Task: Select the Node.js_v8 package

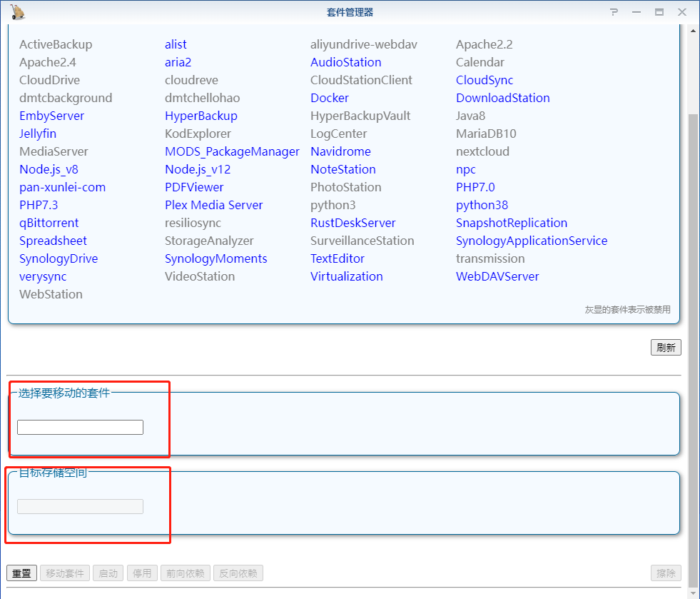Action: pos(49,169)
